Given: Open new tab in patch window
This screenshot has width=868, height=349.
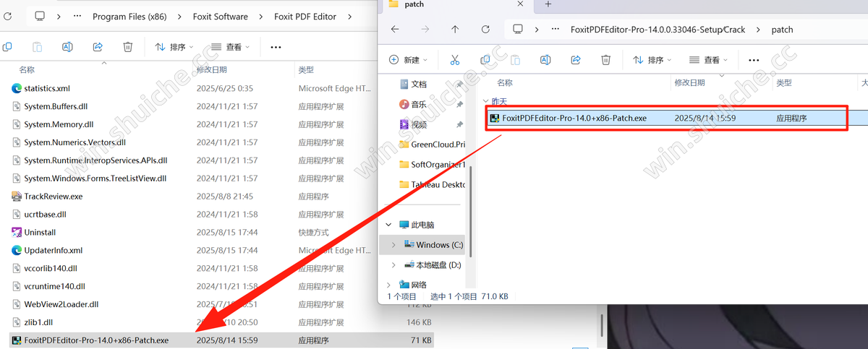Looking at the screenshot, I should tap(548, 4).
